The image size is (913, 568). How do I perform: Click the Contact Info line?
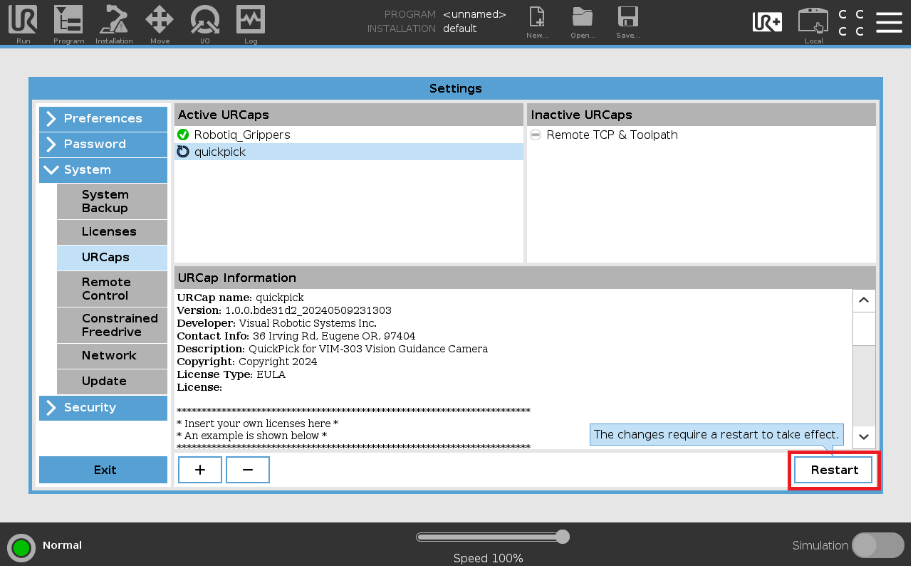(296, 336)
